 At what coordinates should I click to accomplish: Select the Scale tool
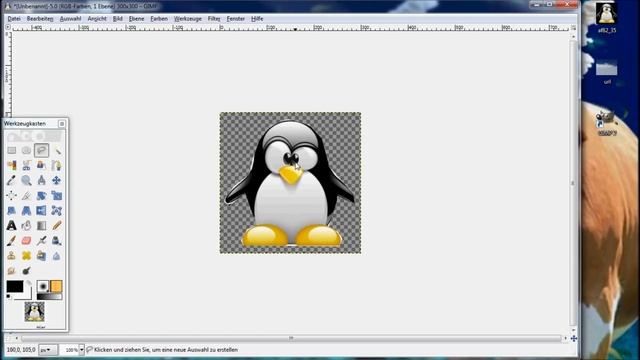click(57, 196)
